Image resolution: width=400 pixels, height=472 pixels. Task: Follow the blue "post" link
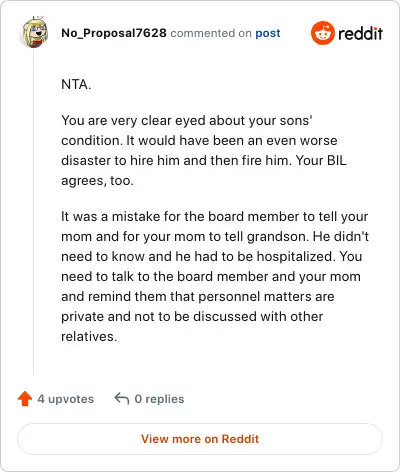click(x=268, y=33)
